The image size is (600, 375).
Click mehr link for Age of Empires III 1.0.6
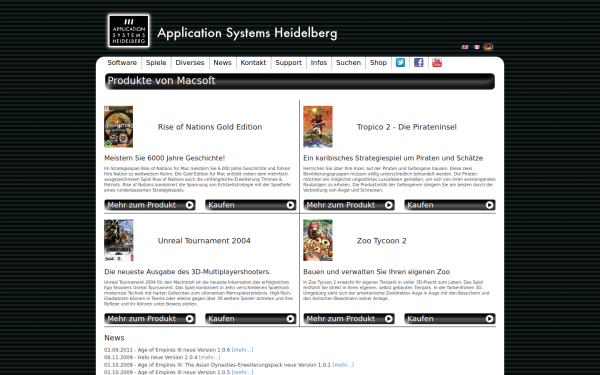tap(243, 350)
